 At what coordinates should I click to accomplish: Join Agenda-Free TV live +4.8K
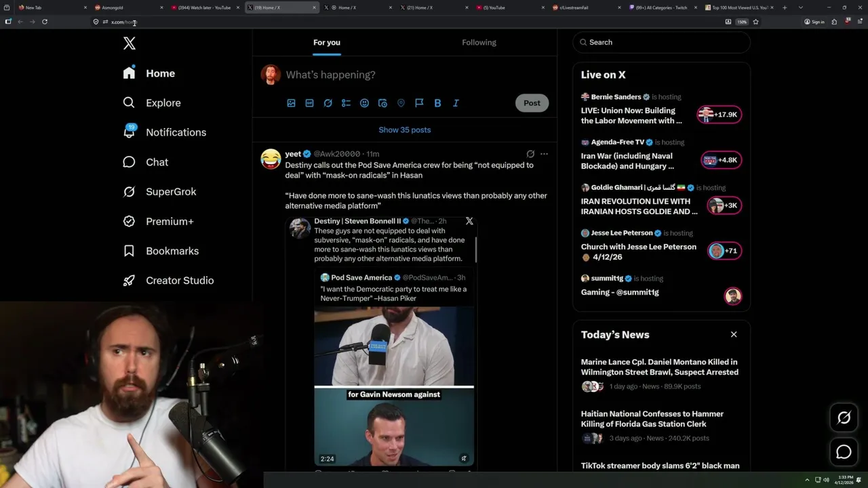pyautogui.click(x=722, y=160)
